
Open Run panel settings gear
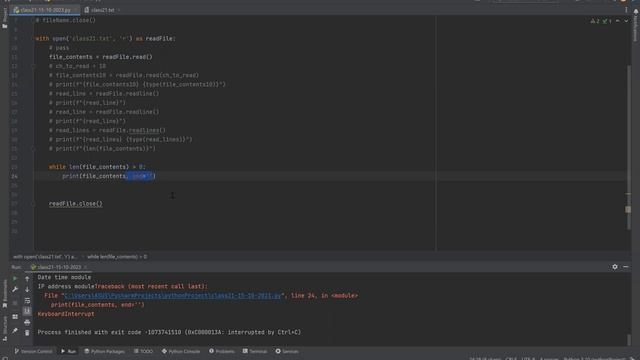[615, 267]
